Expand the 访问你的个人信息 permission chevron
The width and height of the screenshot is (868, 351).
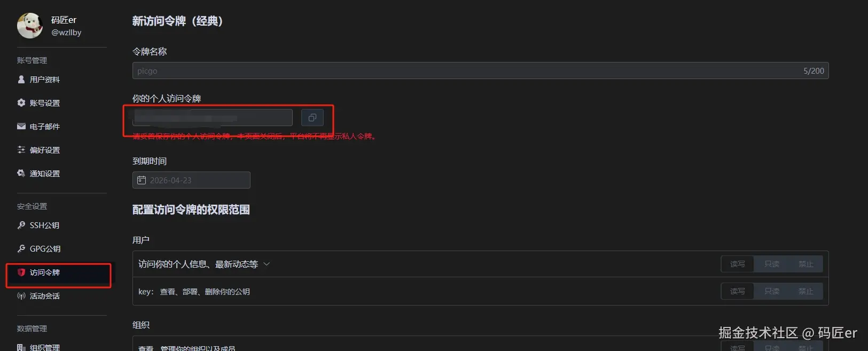tap(267, 264)
